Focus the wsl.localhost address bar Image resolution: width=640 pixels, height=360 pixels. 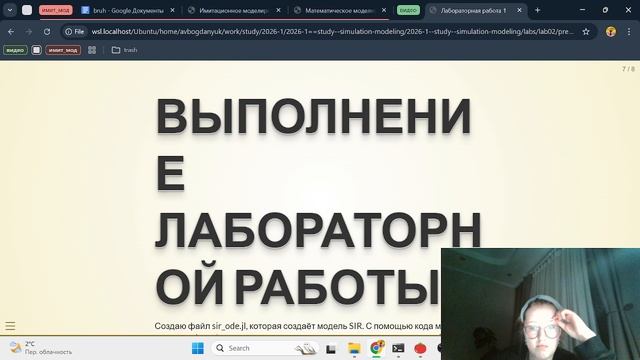tap(332, 31)
